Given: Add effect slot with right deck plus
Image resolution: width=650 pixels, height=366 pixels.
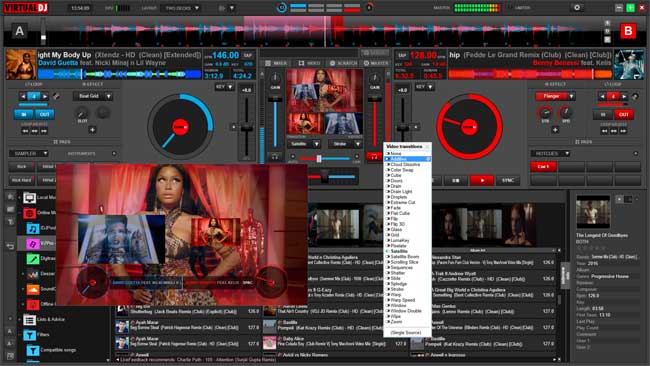Looking at the screenshot, I should (x=555, y=130).
